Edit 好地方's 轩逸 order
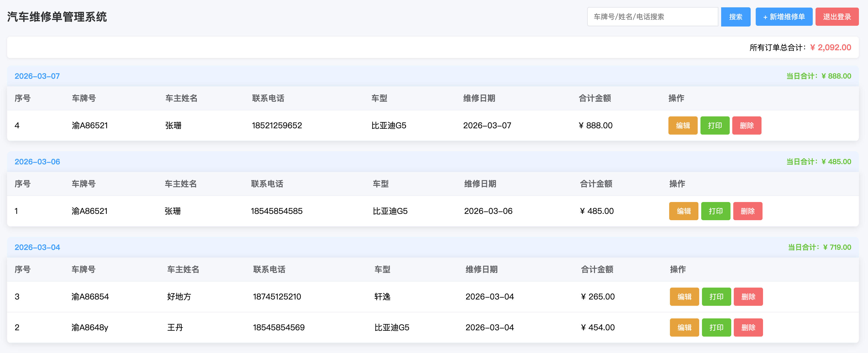This screenshot has width=868, height=353. (684, 297)
